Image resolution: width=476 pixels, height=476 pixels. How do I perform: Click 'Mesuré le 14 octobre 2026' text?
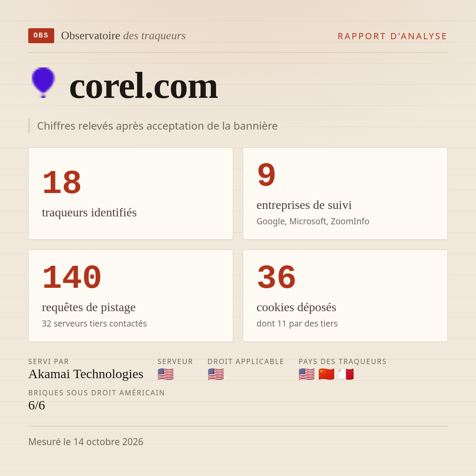[86, 442]
